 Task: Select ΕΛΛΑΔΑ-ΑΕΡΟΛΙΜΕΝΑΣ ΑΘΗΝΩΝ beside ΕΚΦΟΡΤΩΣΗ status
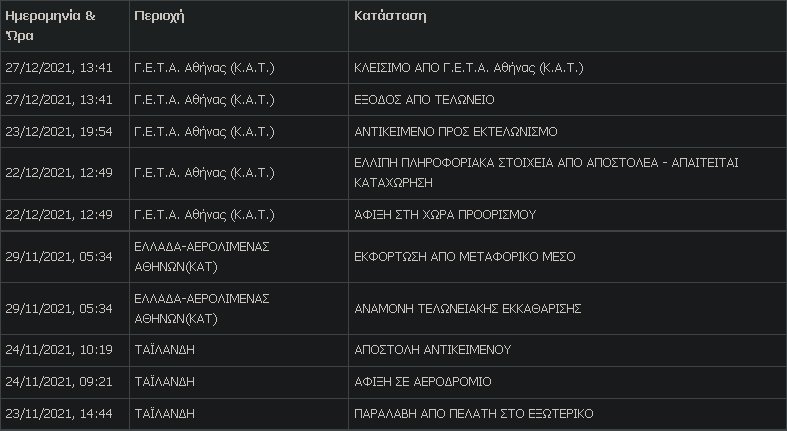pyautogui.click(x=202, y=257)
